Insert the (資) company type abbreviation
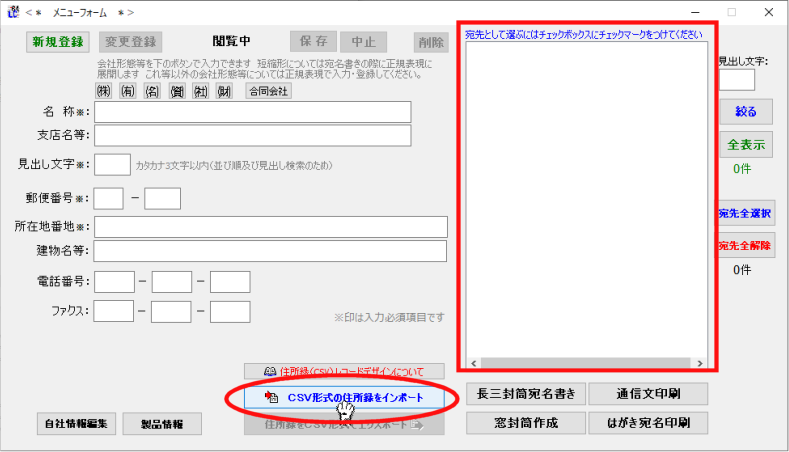The height and width of the screenshot is (452, 789). tap(178, 91)
